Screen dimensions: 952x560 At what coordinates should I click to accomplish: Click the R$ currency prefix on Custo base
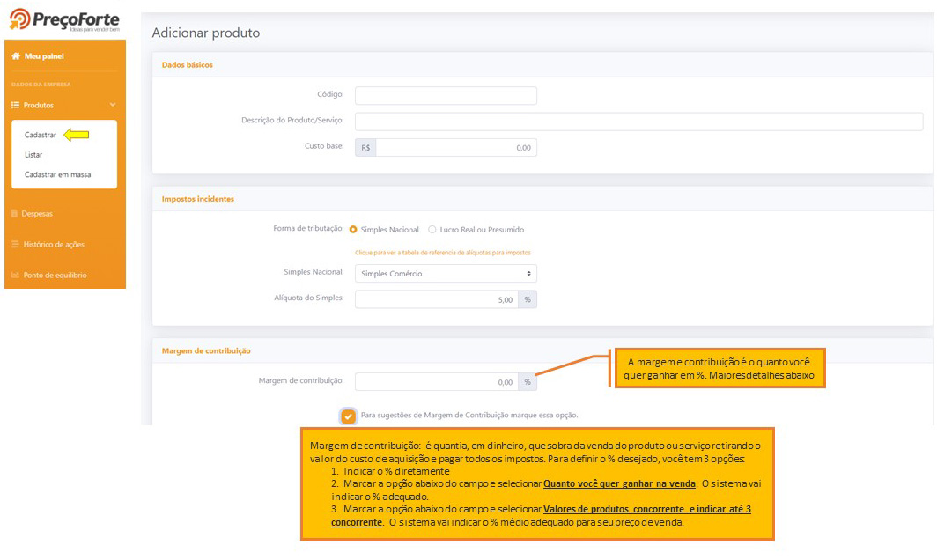[365, 148]
